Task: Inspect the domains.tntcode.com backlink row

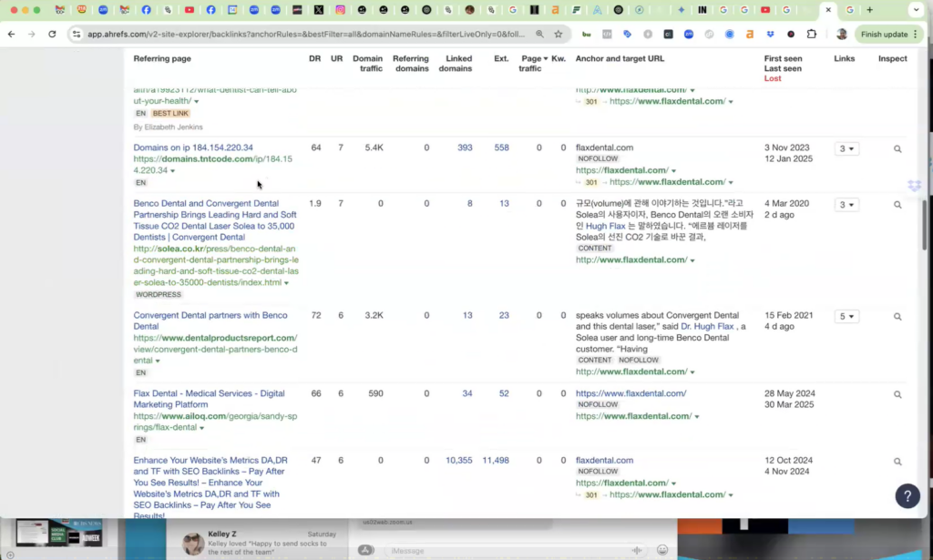Action: (x=897, y=148)
